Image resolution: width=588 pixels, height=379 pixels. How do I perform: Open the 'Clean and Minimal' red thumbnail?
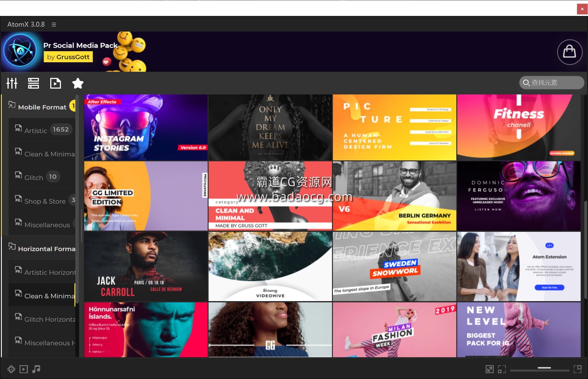coord(270,196)
